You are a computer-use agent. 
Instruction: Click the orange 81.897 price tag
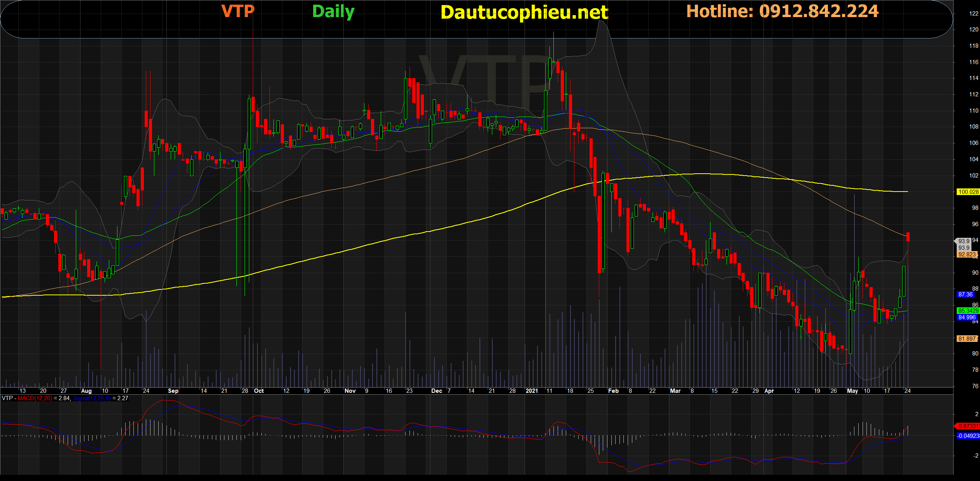coord(967,339)
